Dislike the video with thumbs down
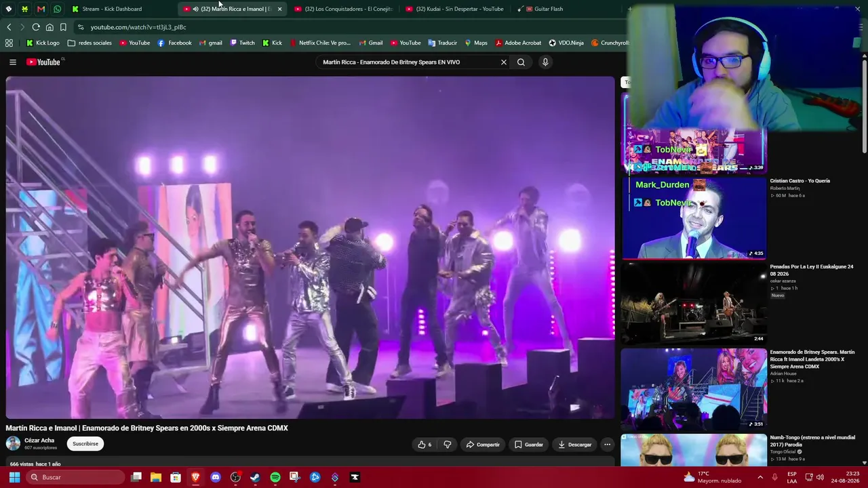 point(447,445)
